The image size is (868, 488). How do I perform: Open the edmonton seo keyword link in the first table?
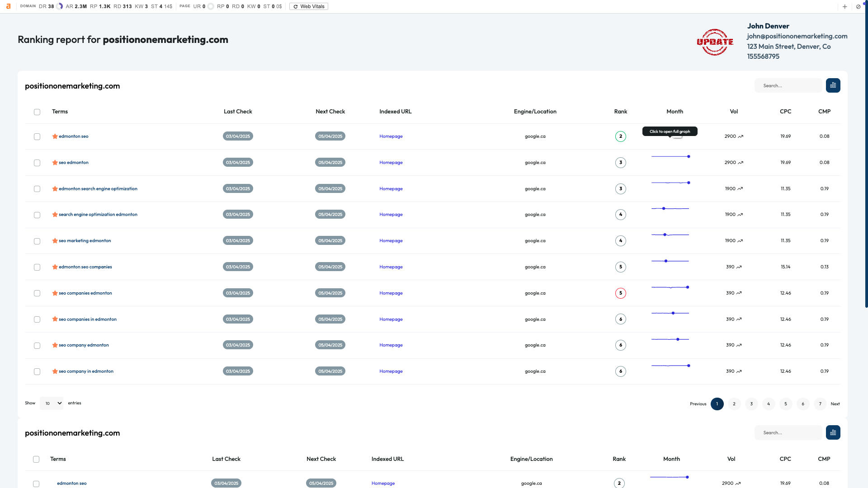pyautogui.click(x=74, y=136)
